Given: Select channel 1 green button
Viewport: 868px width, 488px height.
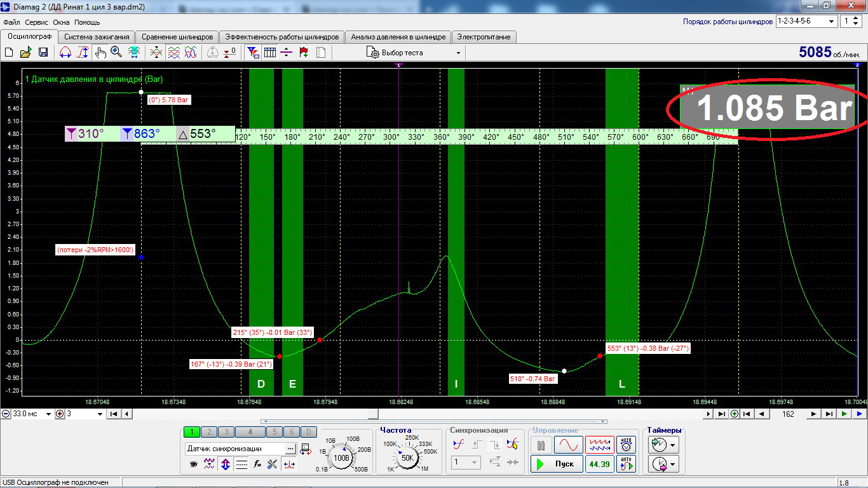Looking at the screenshot, I should coord(191,432).
